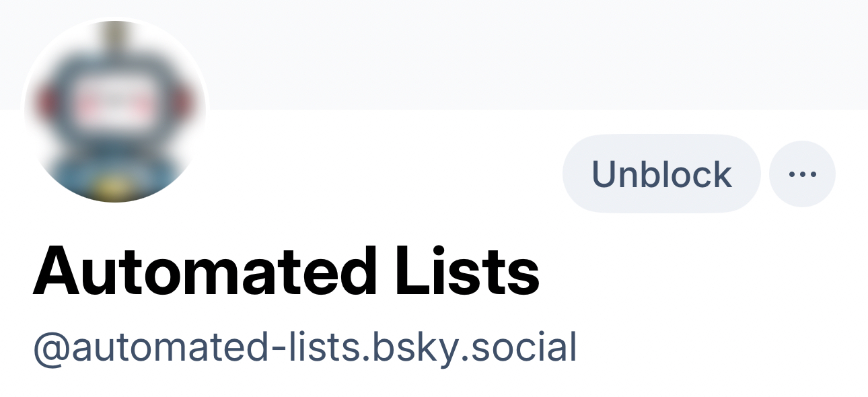This screenshot has height=397, width=868.
Task: Click the Unblock button
Action: click(661, 174)
